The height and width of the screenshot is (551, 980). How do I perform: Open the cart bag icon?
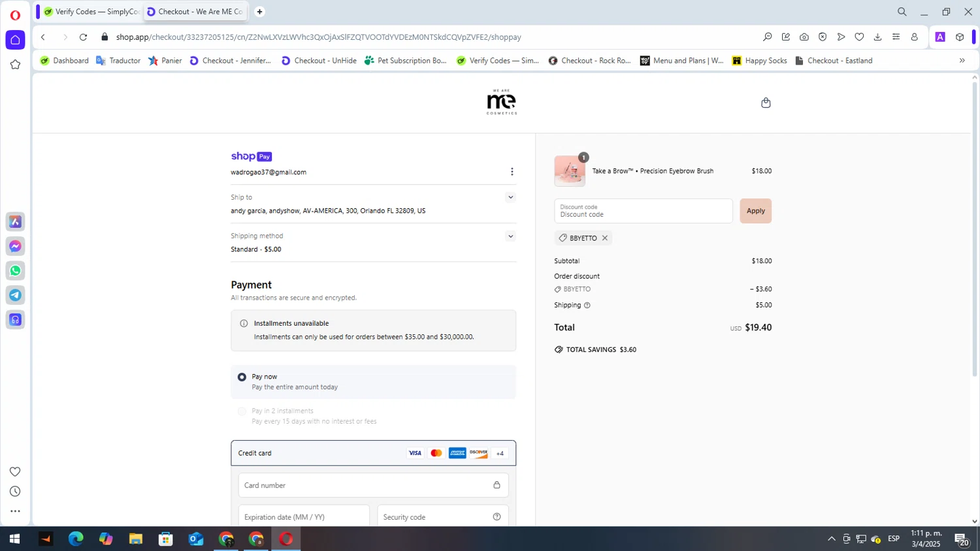pyautogui.click(x=766, y=102)
